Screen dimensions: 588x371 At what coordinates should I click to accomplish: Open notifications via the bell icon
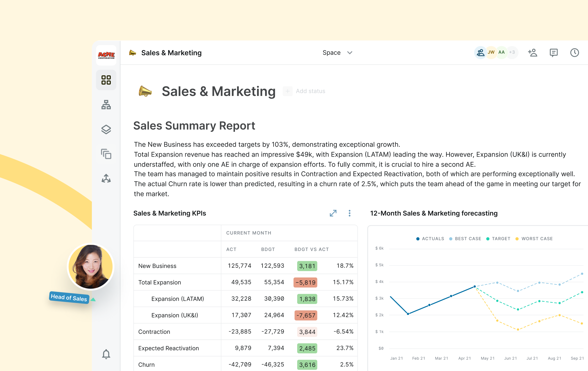(x=106, y=354)
